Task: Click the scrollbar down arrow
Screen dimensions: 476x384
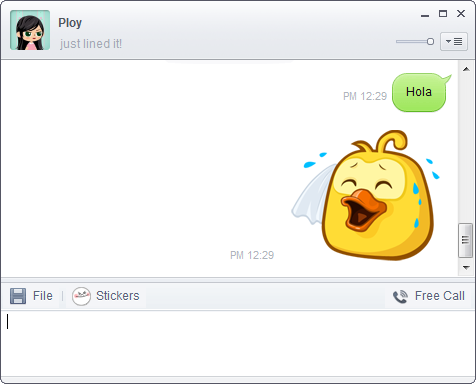Action: coord(466,267)
